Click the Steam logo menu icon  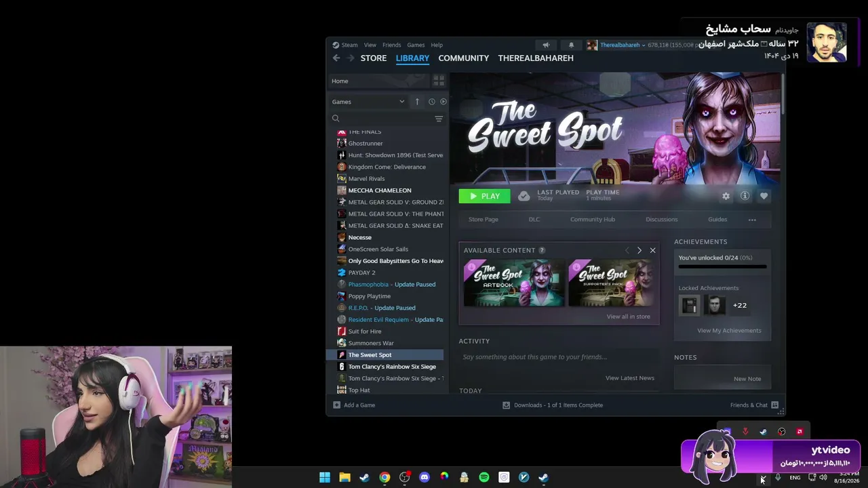click(x=336, y=45)
